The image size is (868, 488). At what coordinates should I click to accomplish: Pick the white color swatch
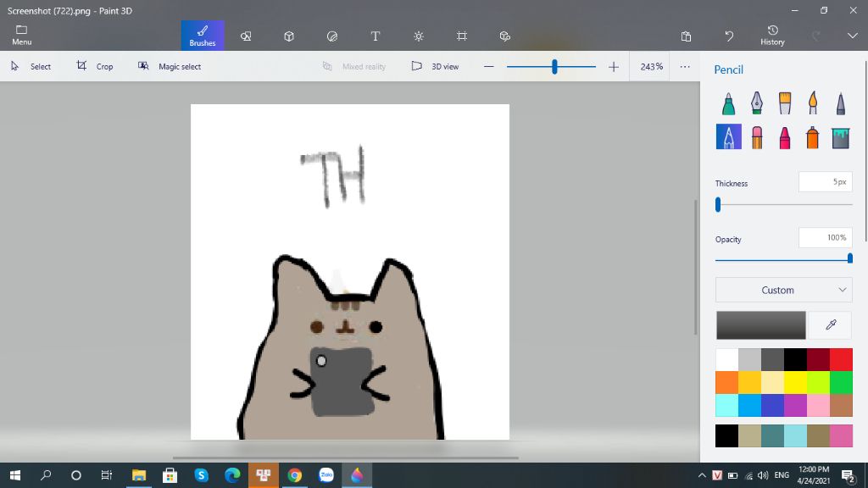(x=726, y=359)
